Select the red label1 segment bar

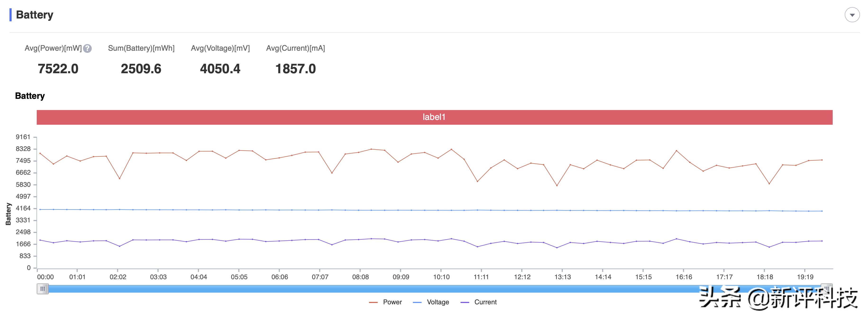434,117
